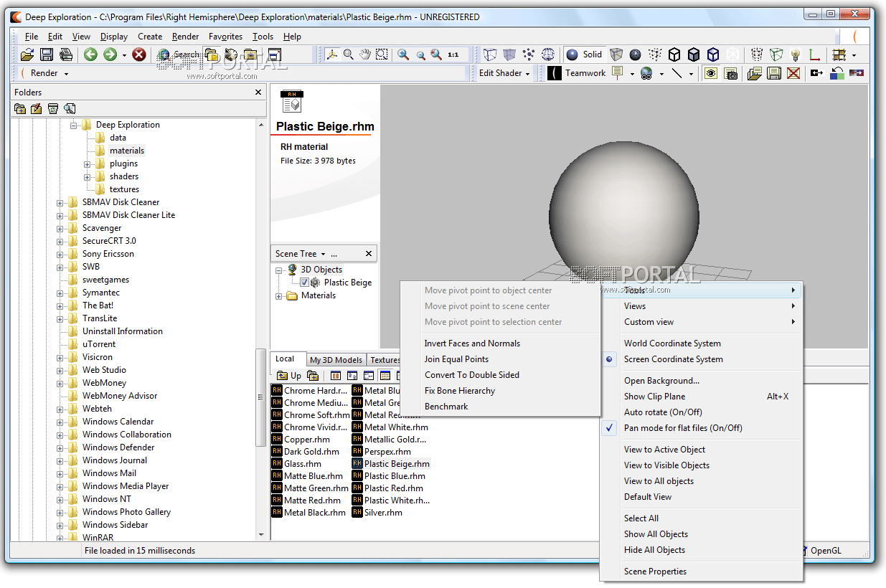Collapse the 3D Objects tree node
Image resolution: width=886 pixels, height=588 pixels.
(279, 270)
